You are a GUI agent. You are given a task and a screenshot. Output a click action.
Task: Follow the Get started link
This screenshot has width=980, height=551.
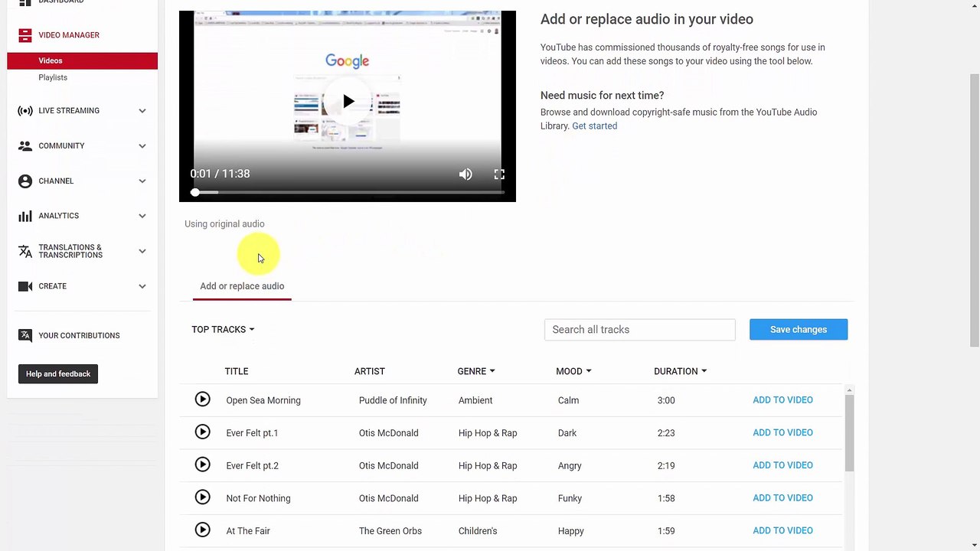594,126
